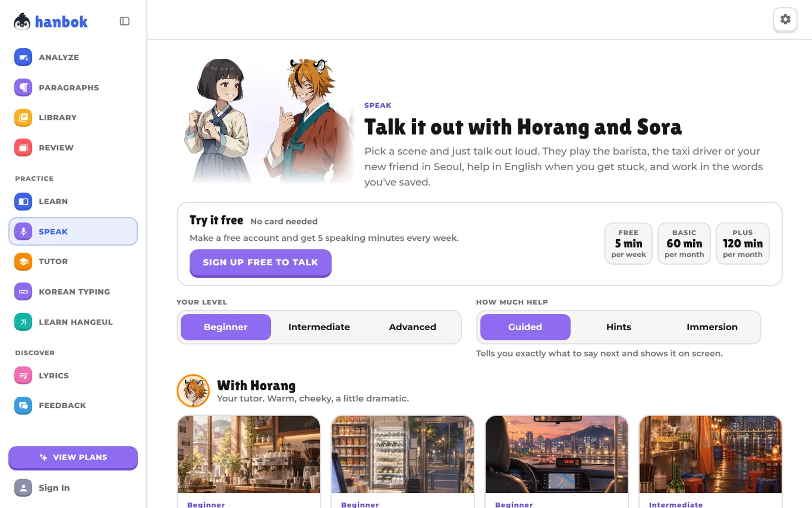Screen dimensions: 812x508
Task: Click the red Review icon
Action: point(23,148)
